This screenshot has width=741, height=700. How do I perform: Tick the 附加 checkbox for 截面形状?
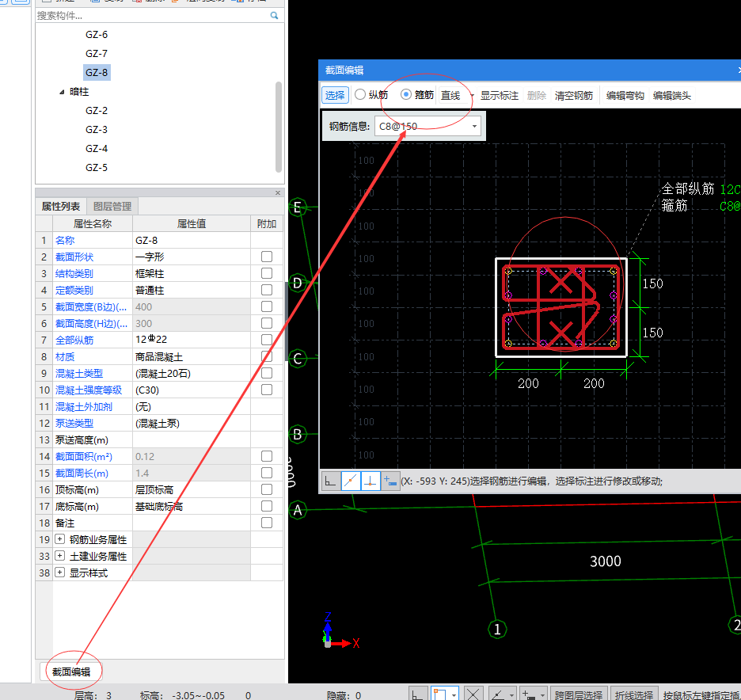267,257
